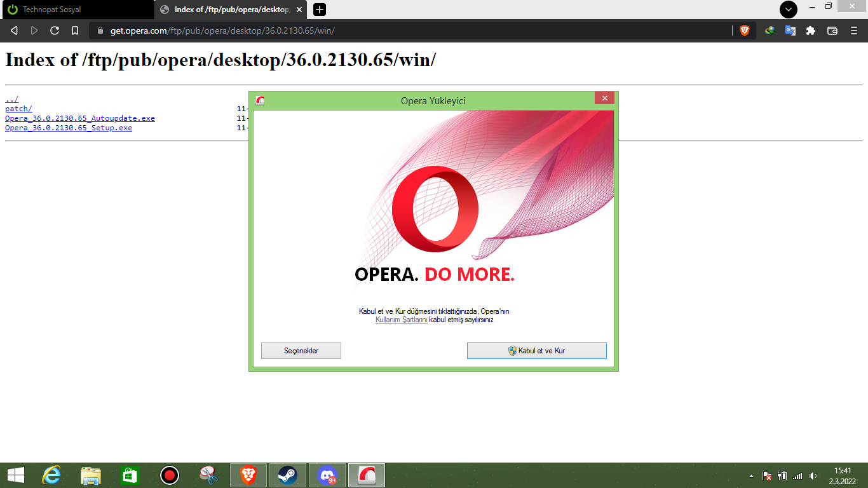
Task: Open the Snipping Tool taskbar icon
Action: pyautogui.click(x=208, y=475)
